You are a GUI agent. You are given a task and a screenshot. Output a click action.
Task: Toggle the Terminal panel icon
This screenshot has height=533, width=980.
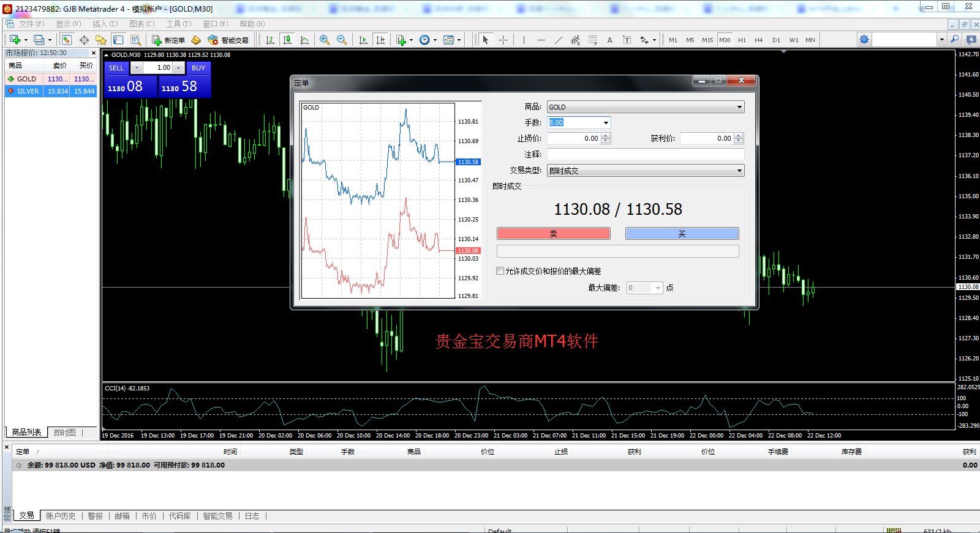119,40
